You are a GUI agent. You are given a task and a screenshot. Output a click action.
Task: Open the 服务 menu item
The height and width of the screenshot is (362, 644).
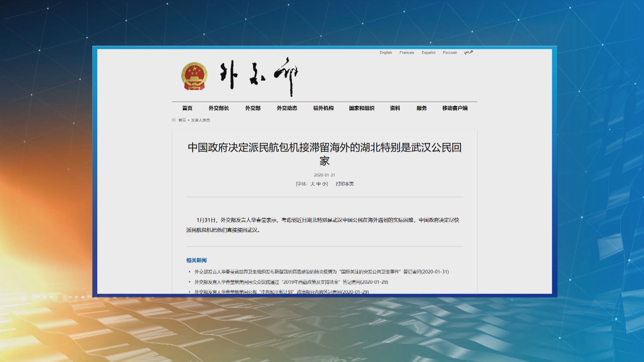coord(422,108)
